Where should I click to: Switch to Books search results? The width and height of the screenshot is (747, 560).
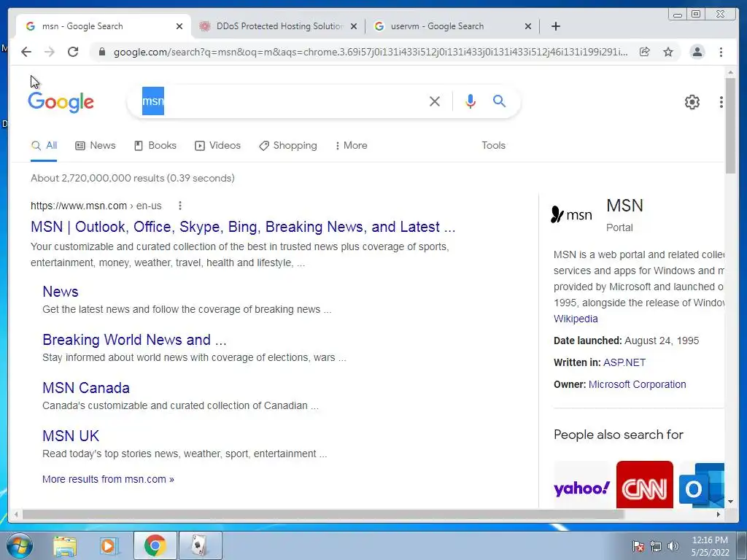[155, 146]
